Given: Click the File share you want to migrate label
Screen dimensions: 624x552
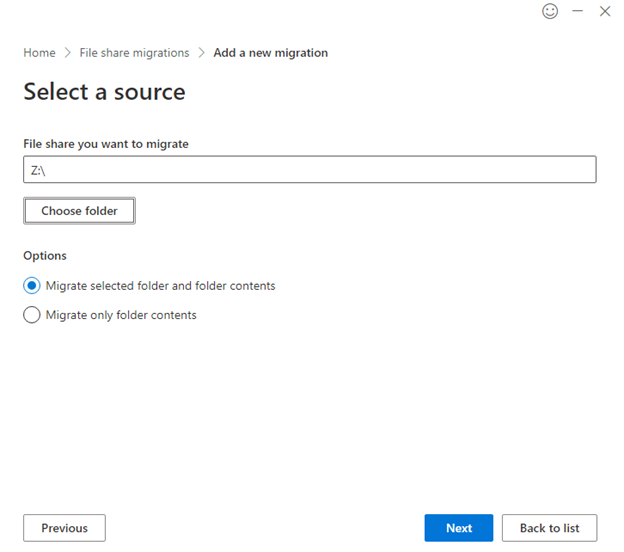Looking at the screenshot, I should point(106,144).
